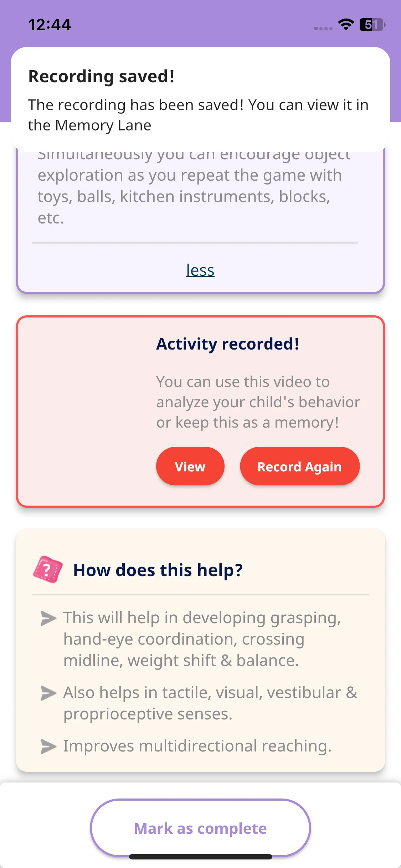Collapse the description with the less link
This screenshot has width=401, height=868.
click(x=200, y=270)
